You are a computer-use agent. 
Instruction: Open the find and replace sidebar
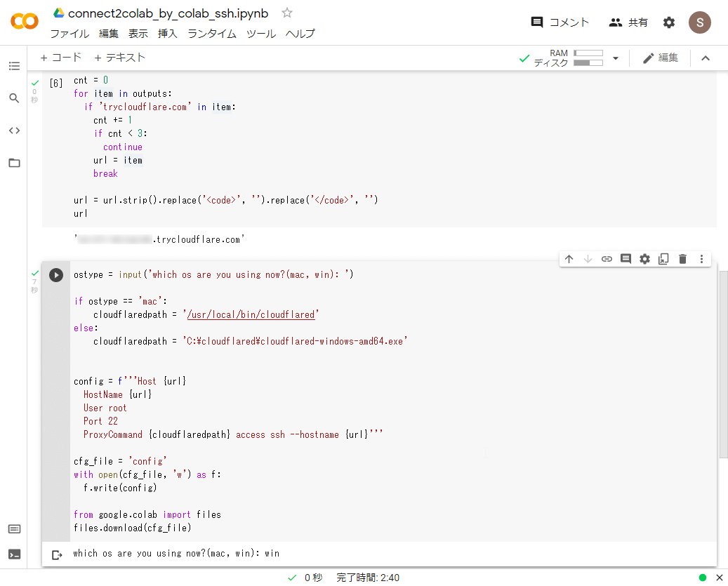tap(14, 98)
